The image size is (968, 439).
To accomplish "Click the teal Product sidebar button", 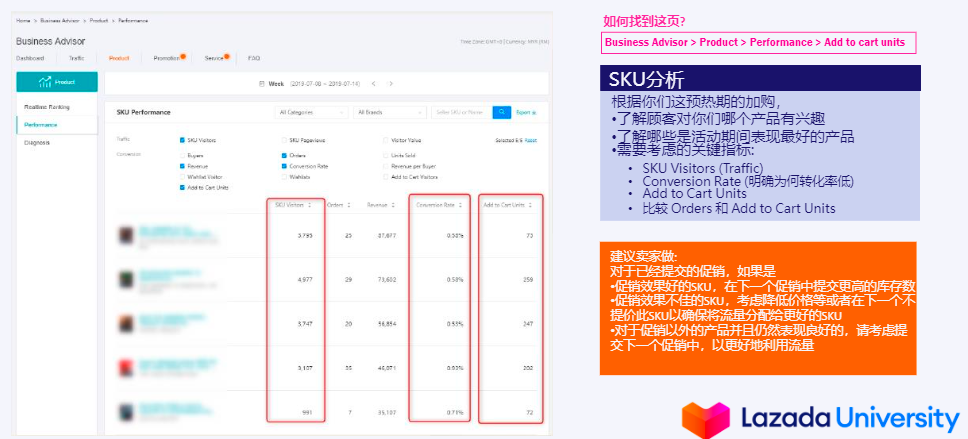I will point(57,82).
